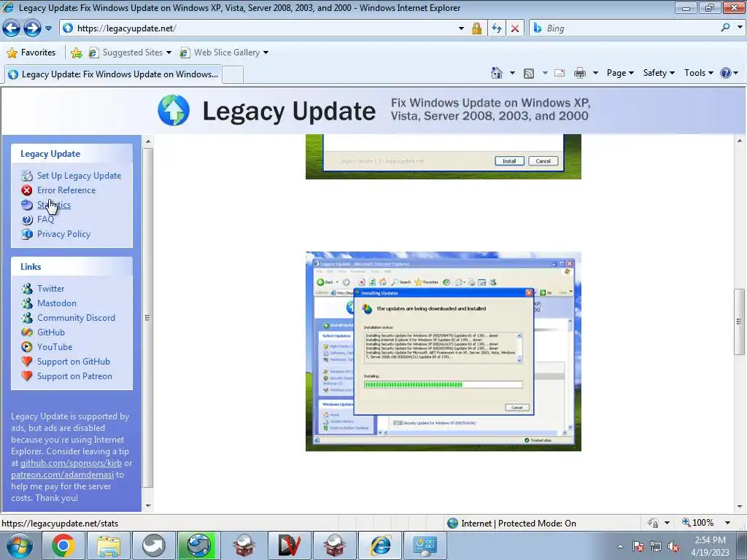Expand the Home button dropdown arrow

click(x=512, y=73)
